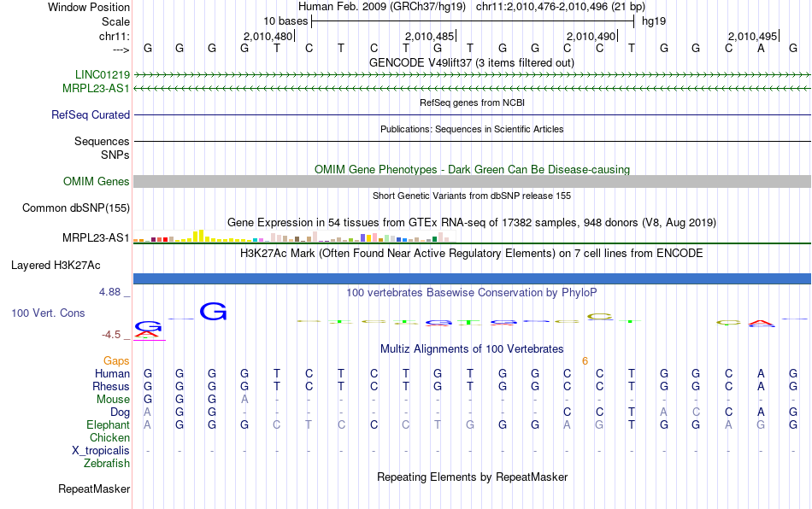Click the H3K27Ac Mark track title
Image resolution: width=812 pixels, height=509 pixels.
point(472,254)
